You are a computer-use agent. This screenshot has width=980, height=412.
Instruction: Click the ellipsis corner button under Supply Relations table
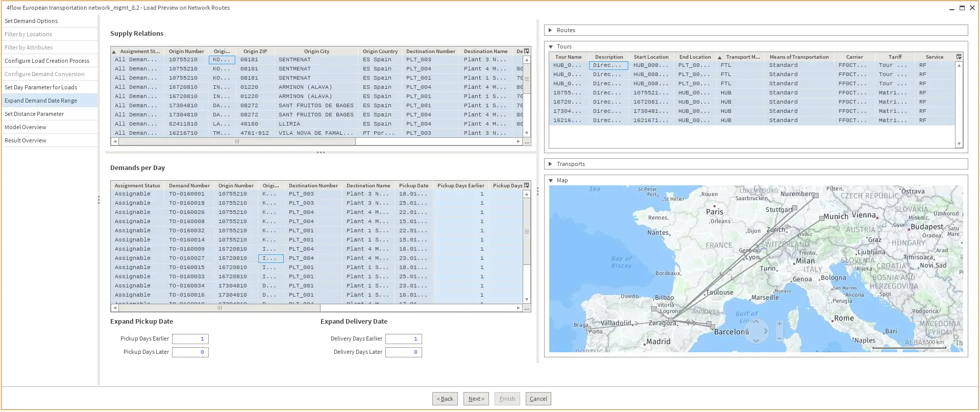tap(527, 142)
